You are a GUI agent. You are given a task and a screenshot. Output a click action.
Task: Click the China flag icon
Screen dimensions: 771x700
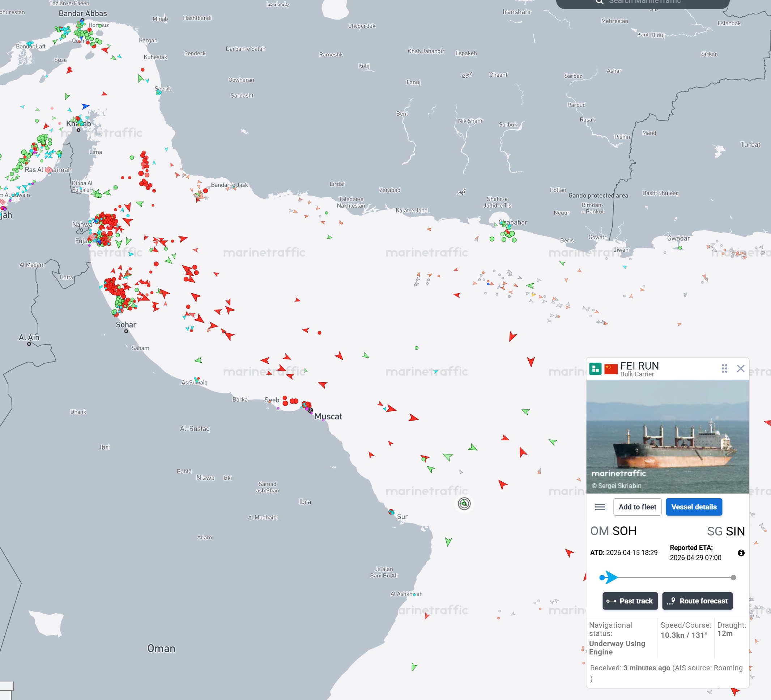click(x=611, y=369)
